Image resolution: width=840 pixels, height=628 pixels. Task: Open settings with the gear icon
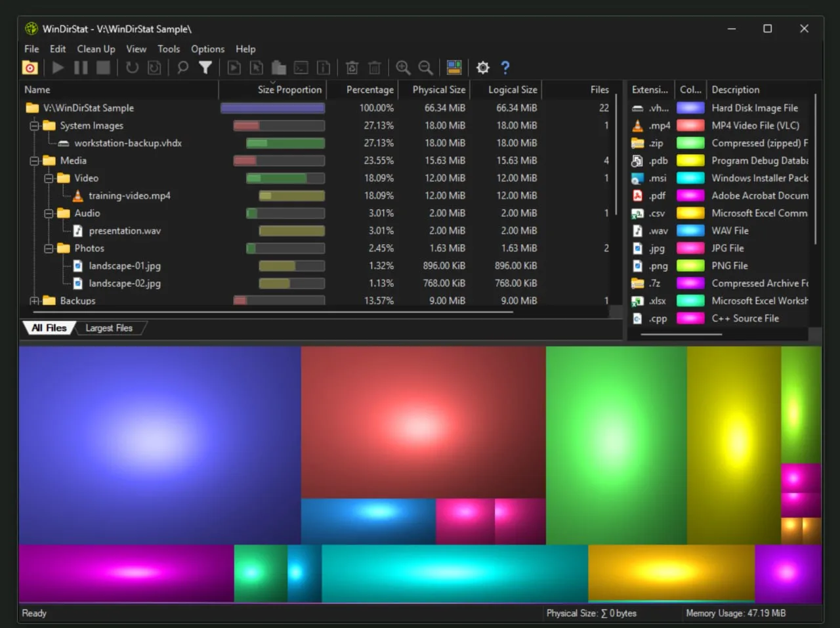pyautogui.click(x=483, y=68)
